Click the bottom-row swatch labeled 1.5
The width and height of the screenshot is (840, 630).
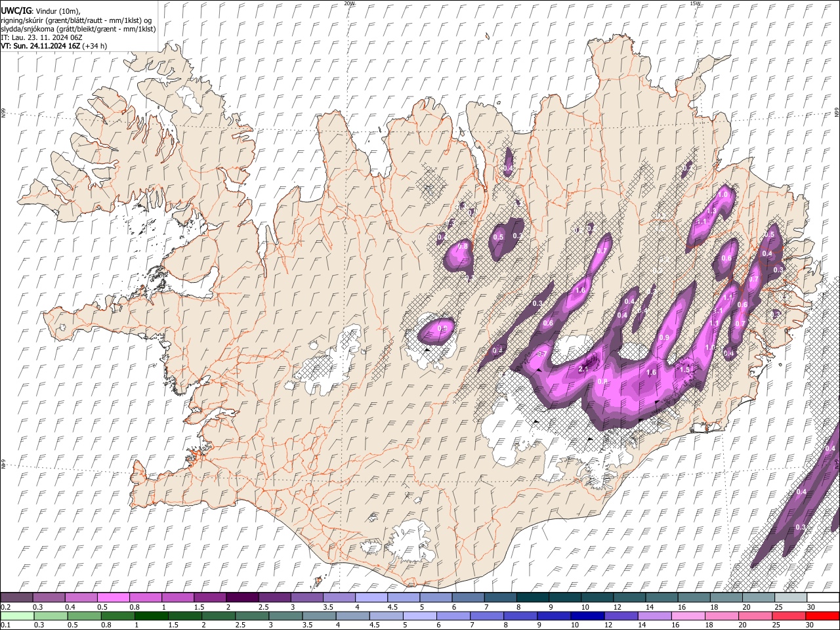tap(185, 616)
